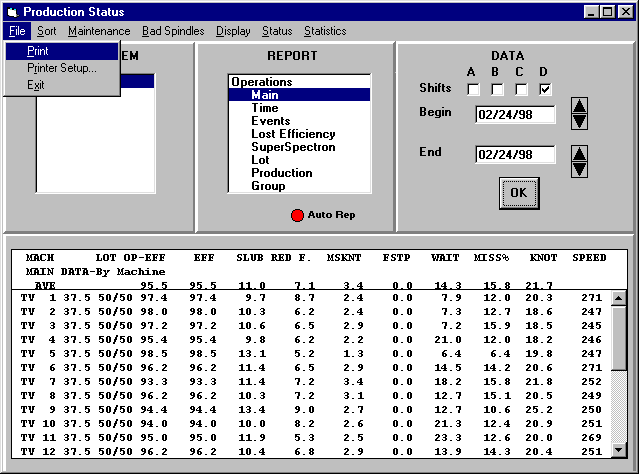Click the Begin date field

515,115
